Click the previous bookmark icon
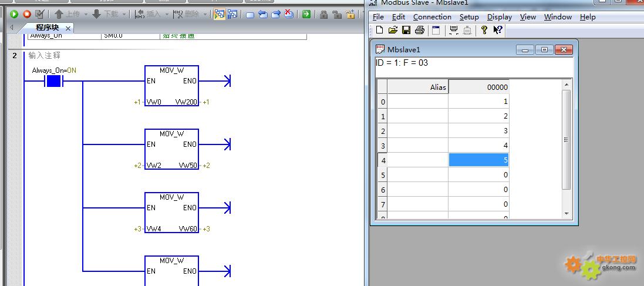The image size is (644, 286). 263,14
